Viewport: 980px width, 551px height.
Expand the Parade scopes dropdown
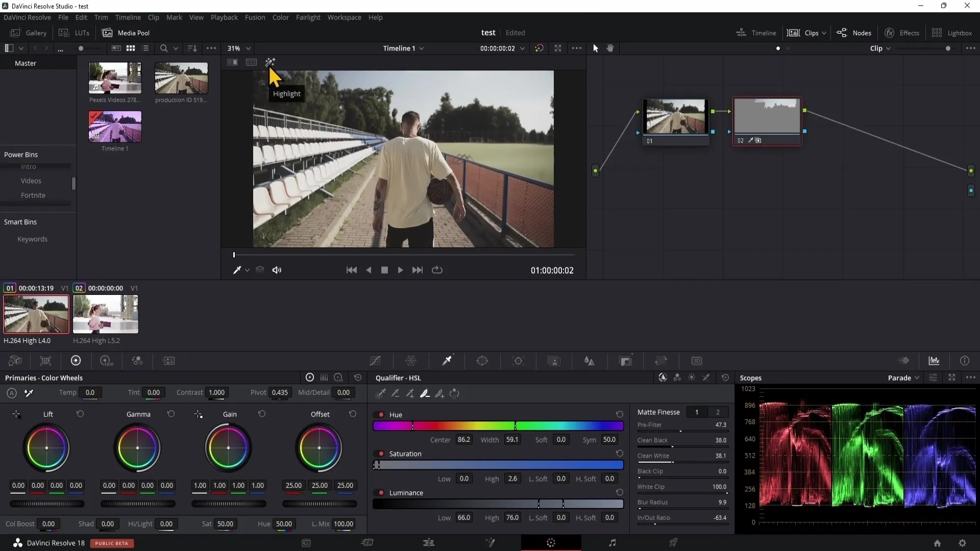[x=917, y=377]
